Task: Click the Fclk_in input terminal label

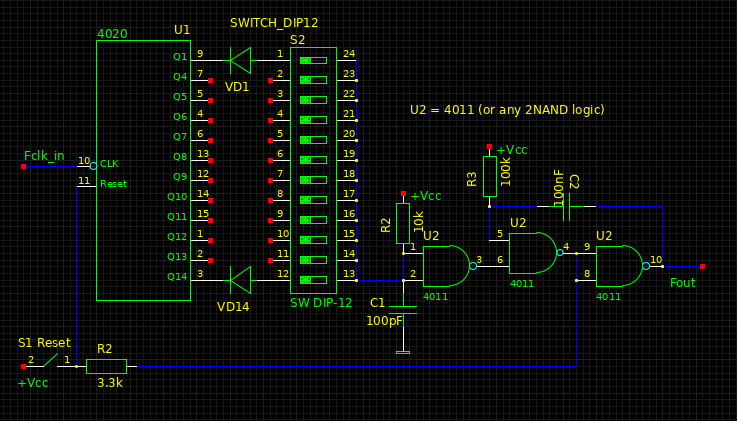Action: click(x=44, y=156)
